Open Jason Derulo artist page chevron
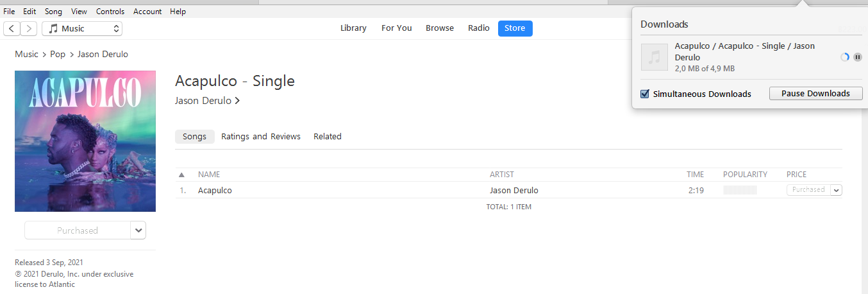The height and width of the screenshot is (294, 868). pos(237,101)
